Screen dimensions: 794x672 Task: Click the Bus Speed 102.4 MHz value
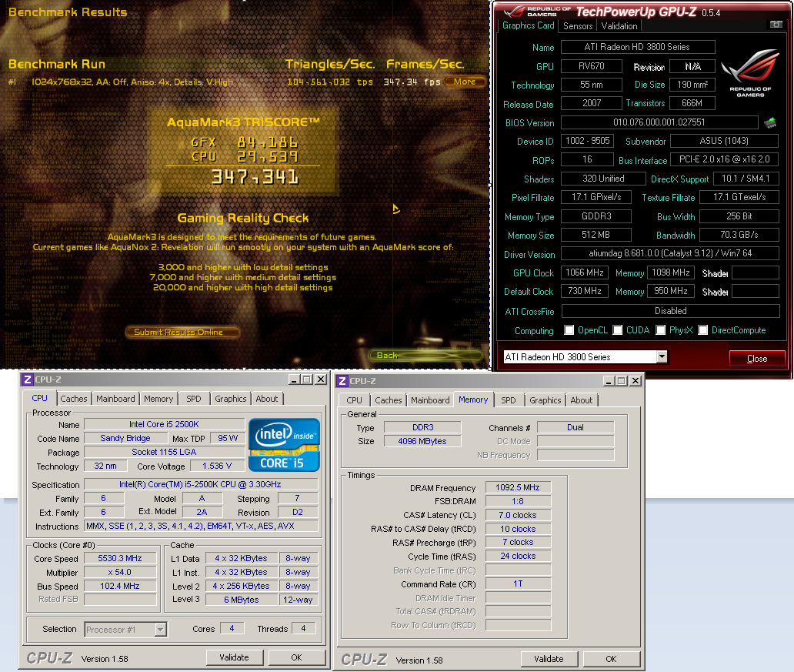tap(121, 586)
